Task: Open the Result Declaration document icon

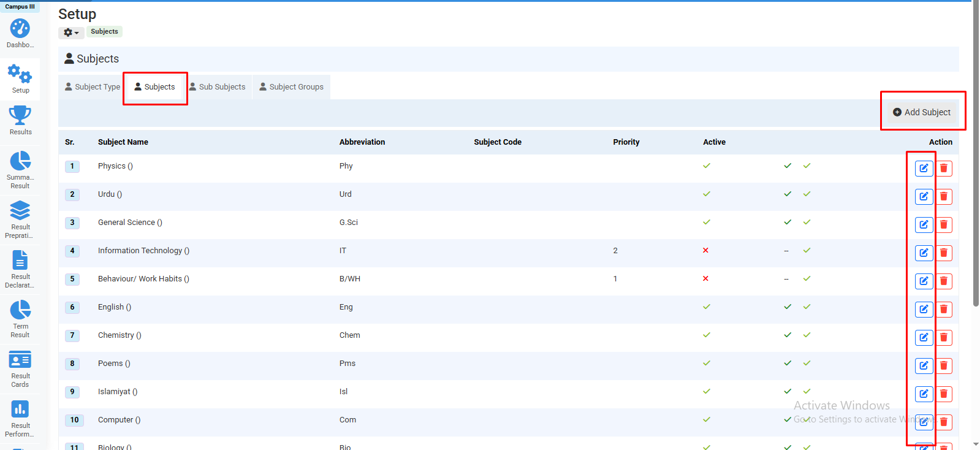Action: coord(20,260)
